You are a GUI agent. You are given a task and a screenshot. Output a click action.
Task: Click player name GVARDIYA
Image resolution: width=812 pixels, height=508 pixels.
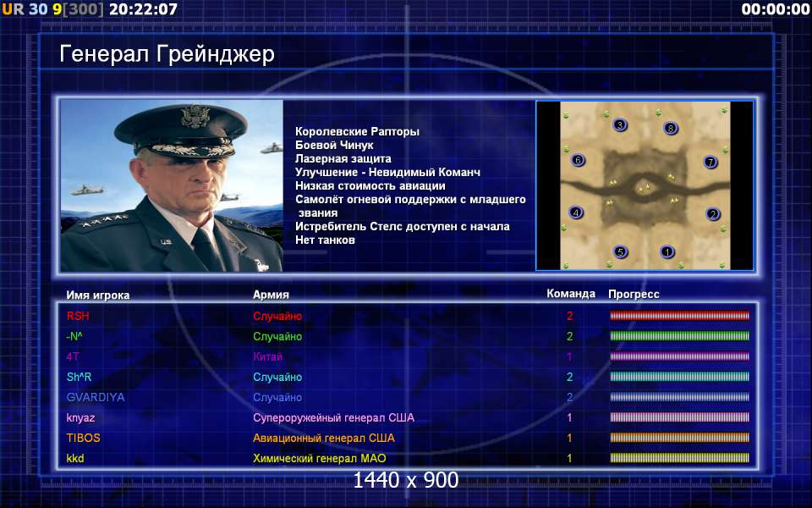[96, 397]
